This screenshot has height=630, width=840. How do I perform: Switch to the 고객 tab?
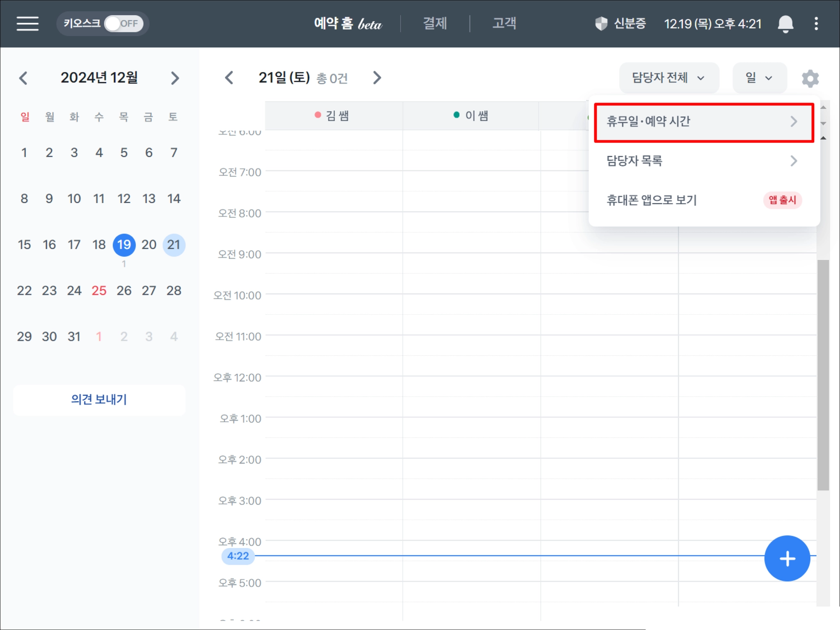(x=504, y=23)
